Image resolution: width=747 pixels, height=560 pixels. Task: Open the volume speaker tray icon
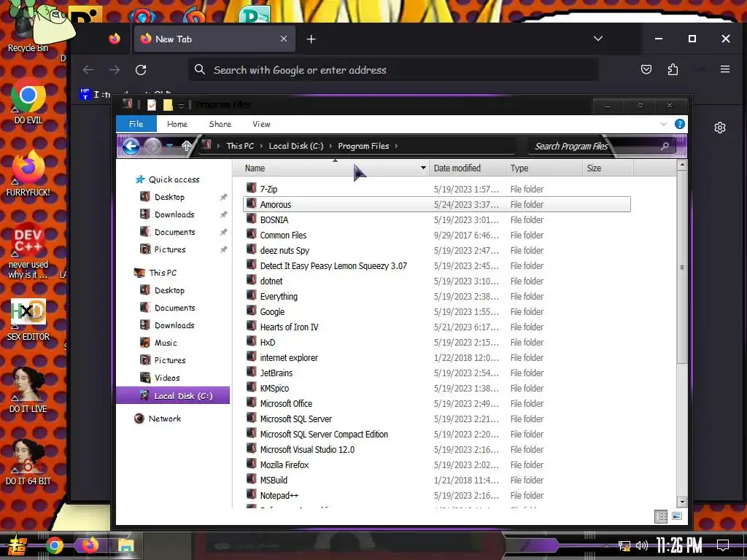pos(642,545)
